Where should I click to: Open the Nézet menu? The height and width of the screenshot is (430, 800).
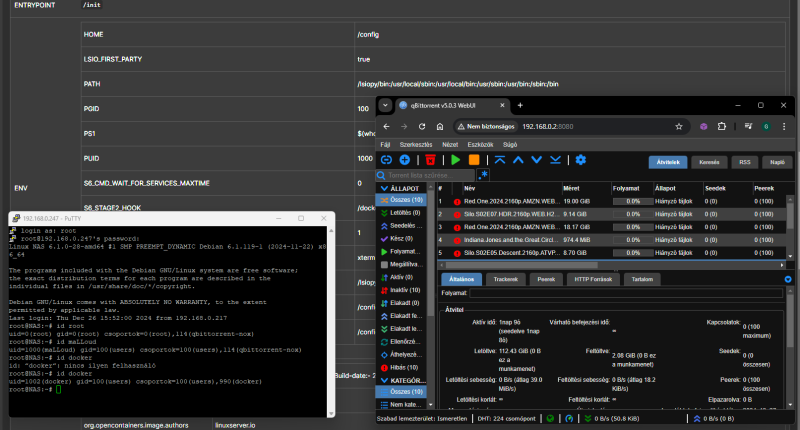(x=450, y=145)
